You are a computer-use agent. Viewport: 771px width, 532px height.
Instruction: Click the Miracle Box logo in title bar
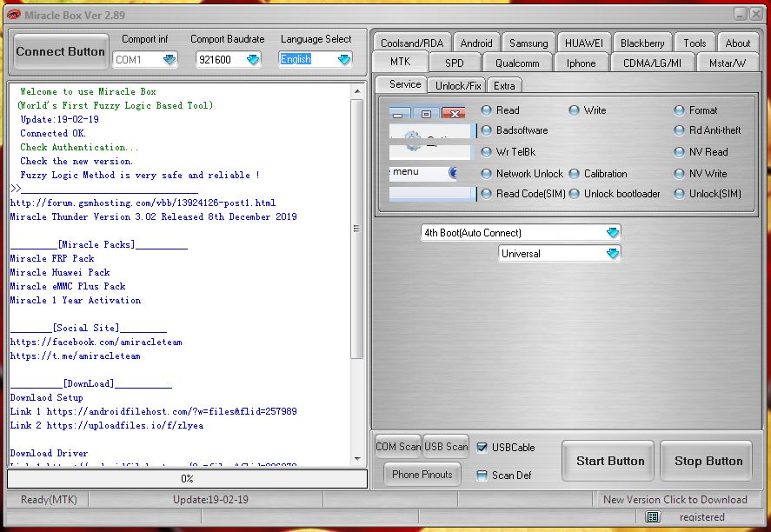coord(12,15)
